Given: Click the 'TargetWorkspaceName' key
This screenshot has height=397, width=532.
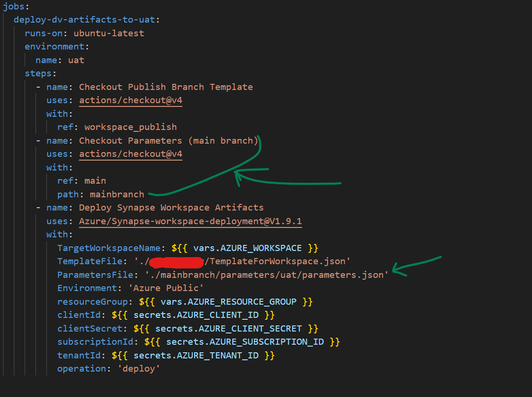Looking at the screenshot, I should click(x=108, y=248).
